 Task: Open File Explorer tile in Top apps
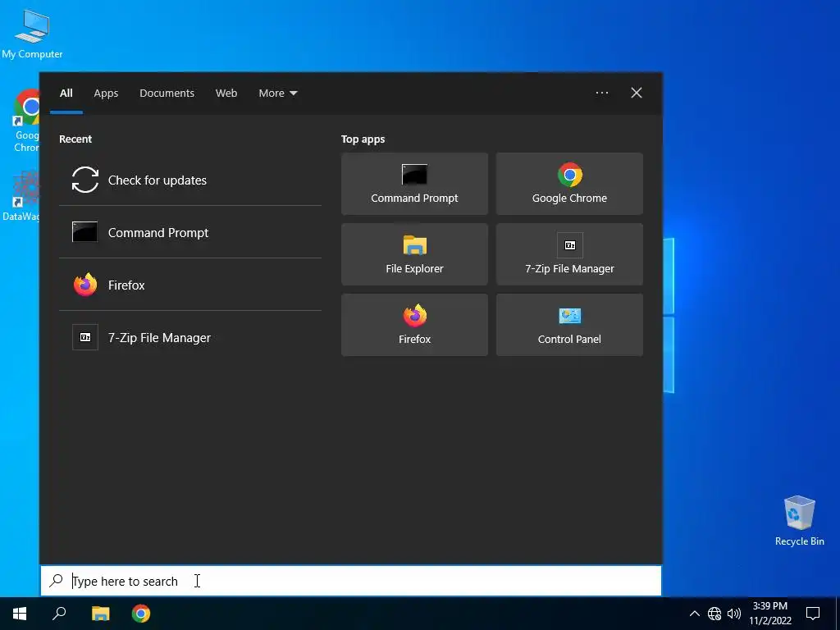pyautogui.click(x=414, y=254)
